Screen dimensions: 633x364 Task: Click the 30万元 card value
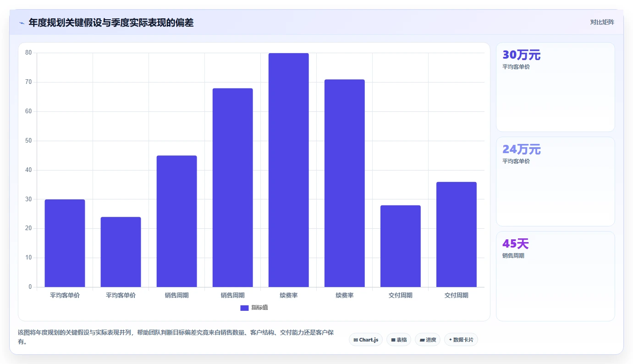click(x=521, y=55)
